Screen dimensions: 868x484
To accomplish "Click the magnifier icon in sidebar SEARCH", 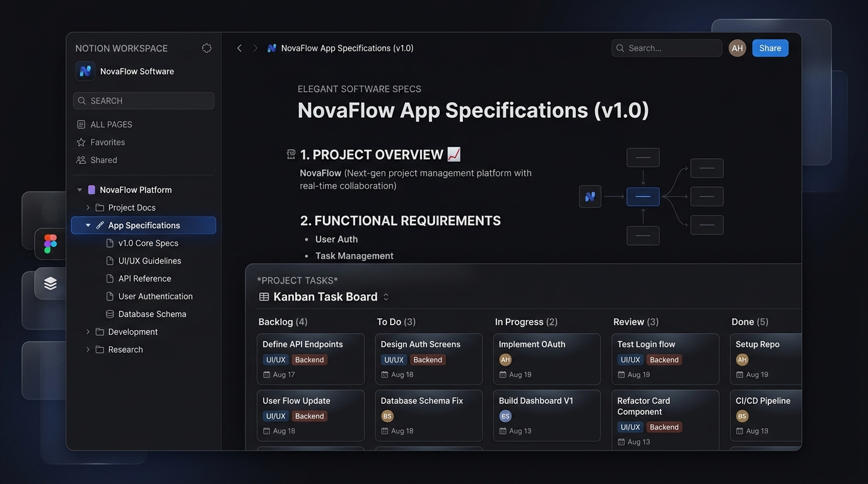I will pos(82,101).
